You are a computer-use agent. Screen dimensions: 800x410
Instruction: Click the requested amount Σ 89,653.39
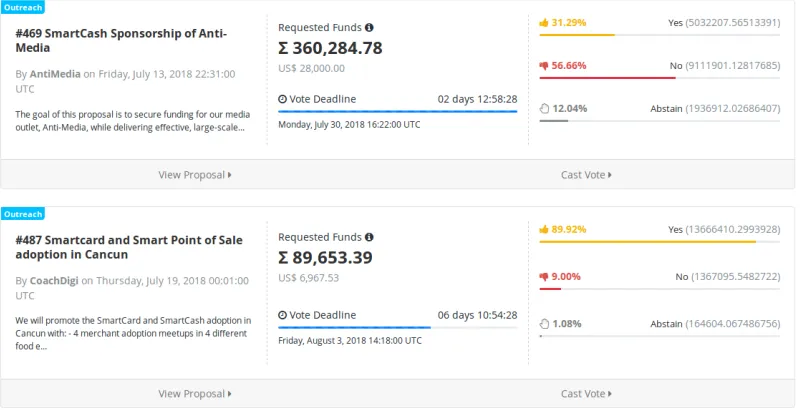click(326, 258)
